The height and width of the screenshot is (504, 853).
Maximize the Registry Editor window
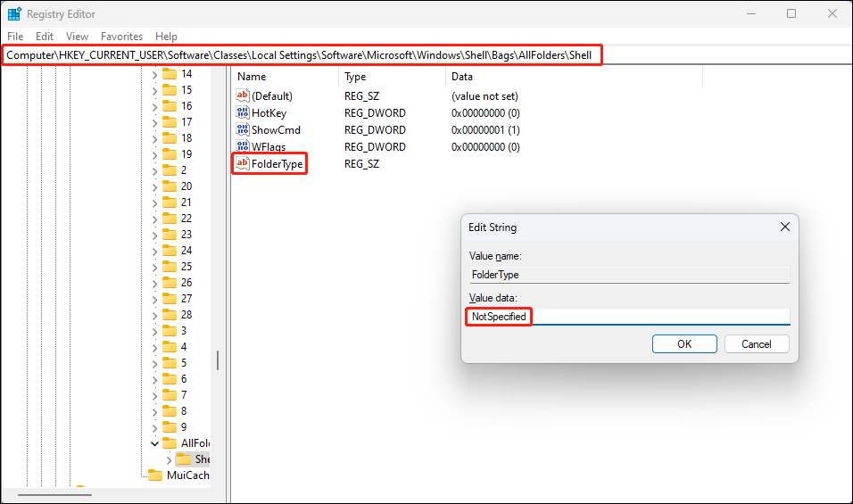(791, 13)
